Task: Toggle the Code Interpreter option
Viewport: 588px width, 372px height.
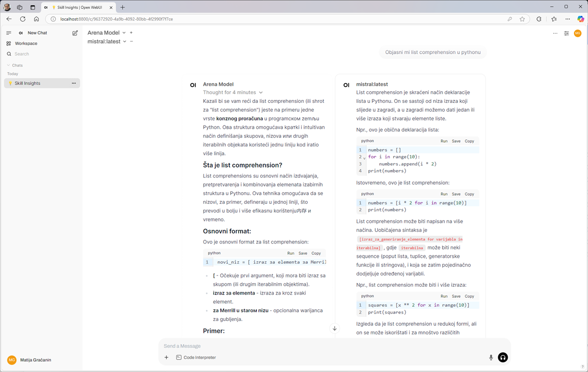Action: click(x=196, y=358)
